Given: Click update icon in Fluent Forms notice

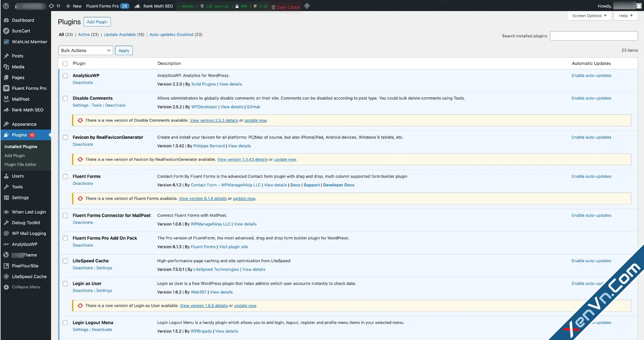Looking at the screenshot, I should pyautogui.click(x=80, y=198).
